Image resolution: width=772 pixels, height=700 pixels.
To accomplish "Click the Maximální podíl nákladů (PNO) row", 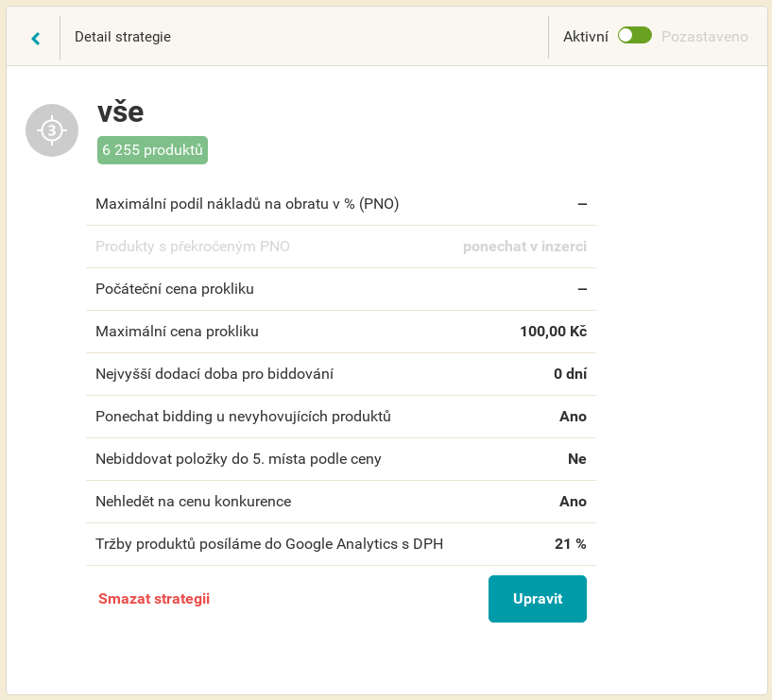I will (x=341, y=204).
